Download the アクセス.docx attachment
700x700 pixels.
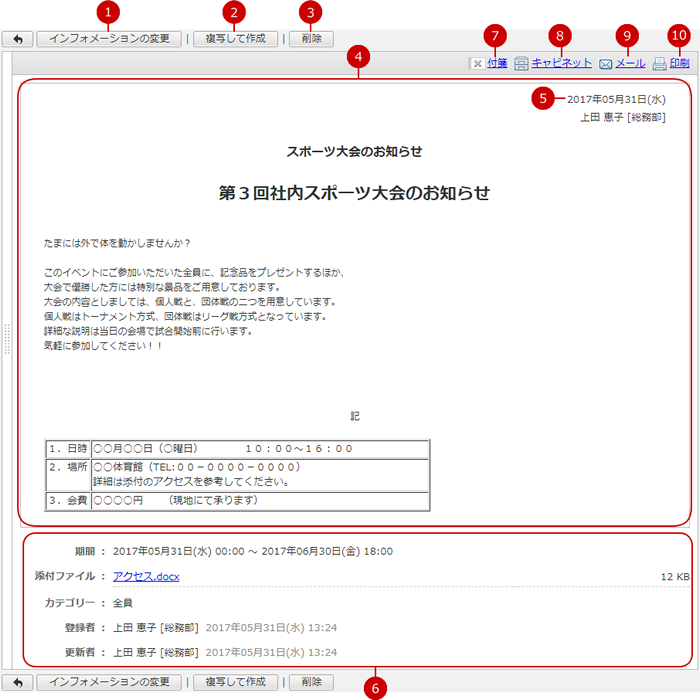click(146, 576)
